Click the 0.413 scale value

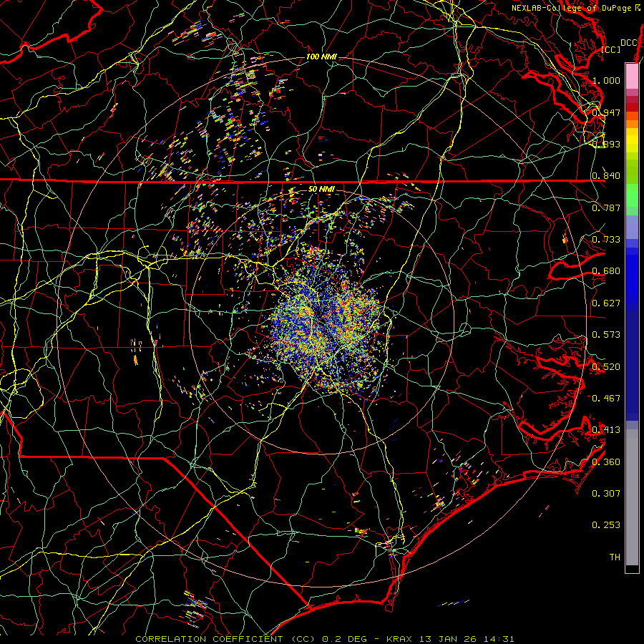pyautogui.click(x=606, y=430)
